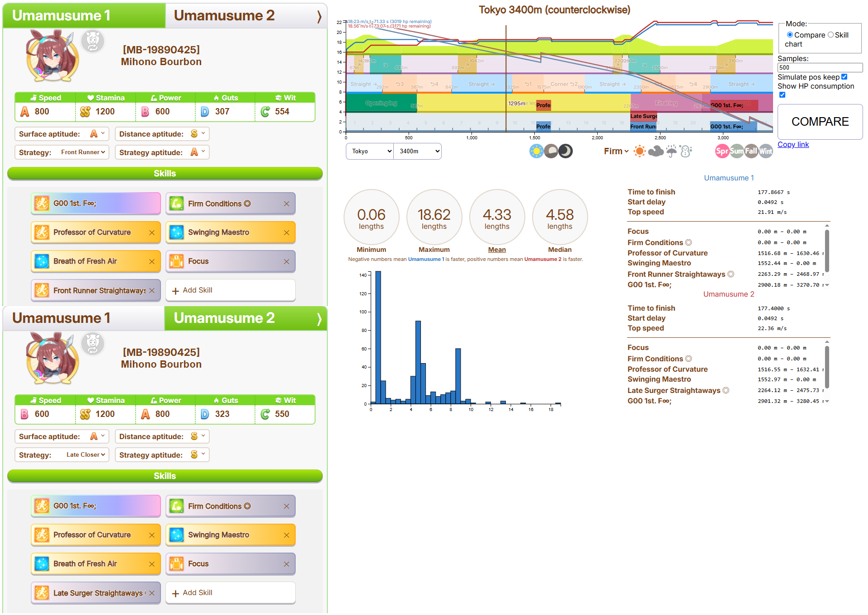Add Skill to Umamusume 2
The image size is (868, 615).
click(231, 593)
